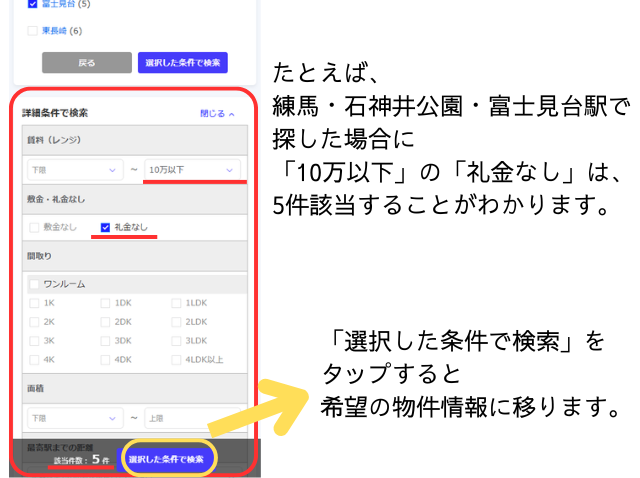The width and height of the screenshot is (640, 478).
Task: Click the 敷金・礼金なし section label
Action: click(x=56, y=199)
